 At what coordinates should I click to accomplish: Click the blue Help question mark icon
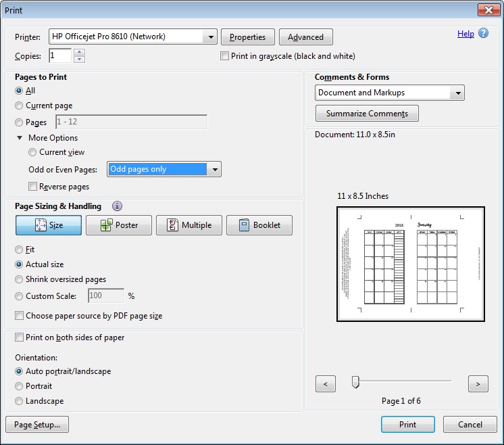click(x=484, y=33)
